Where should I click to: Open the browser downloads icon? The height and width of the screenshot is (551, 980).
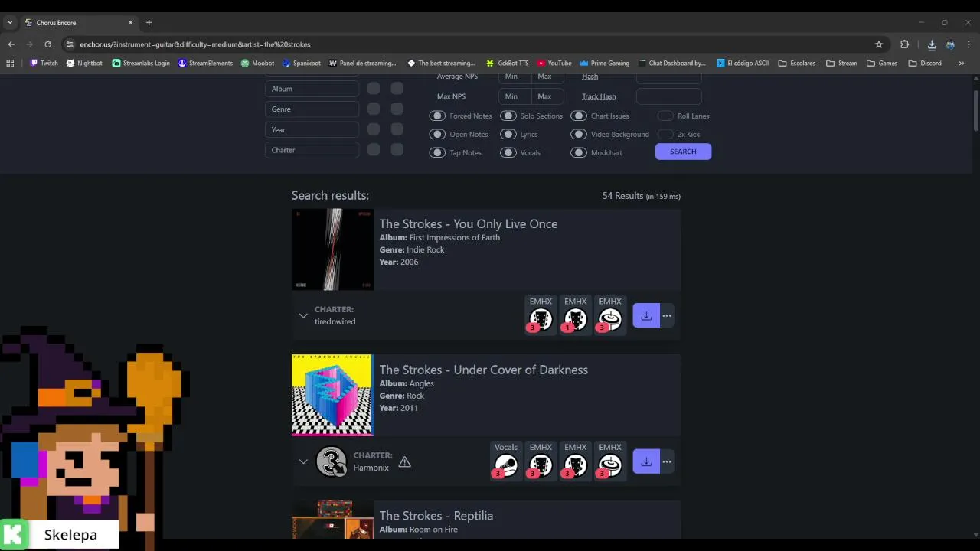click(932, 44)
